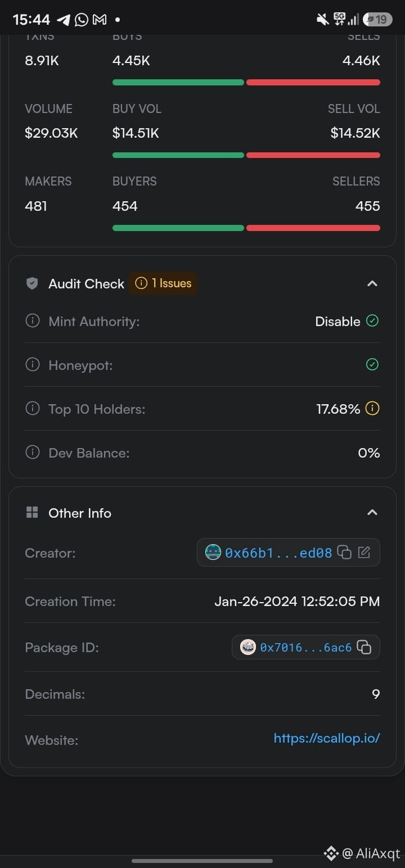Tap the grid icon beside Other Info
405x868 pixels.
point(32,513)
